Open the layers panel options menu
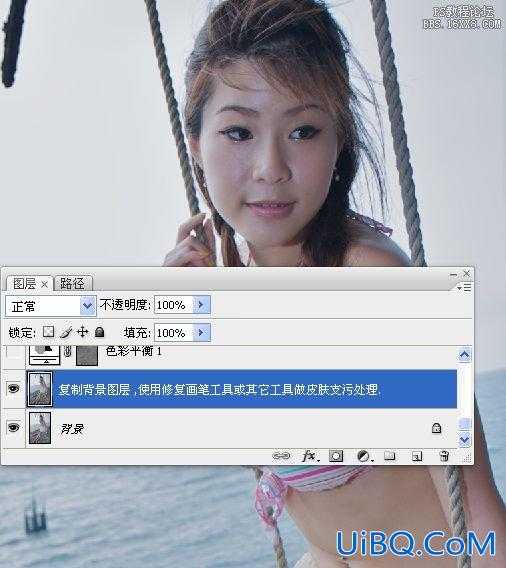506x568 pixels. pos(464,288)
